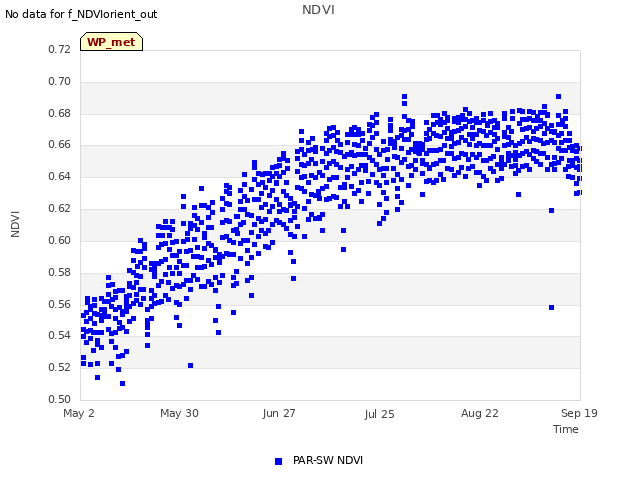Click the Aug 22 date tick label
Screen dimensions: 640x480
[480, 413]
